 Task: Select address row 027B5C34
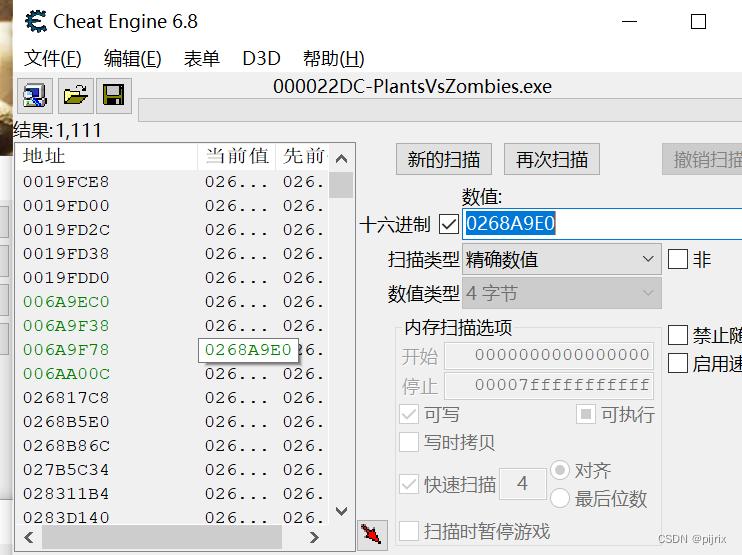coord(172,470)
